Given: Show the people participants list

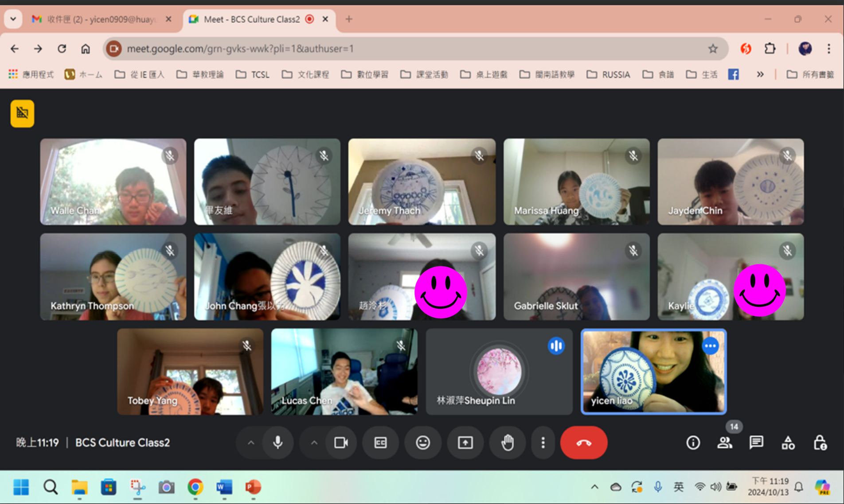Looking at the screenshot, I should click(725, 442).
